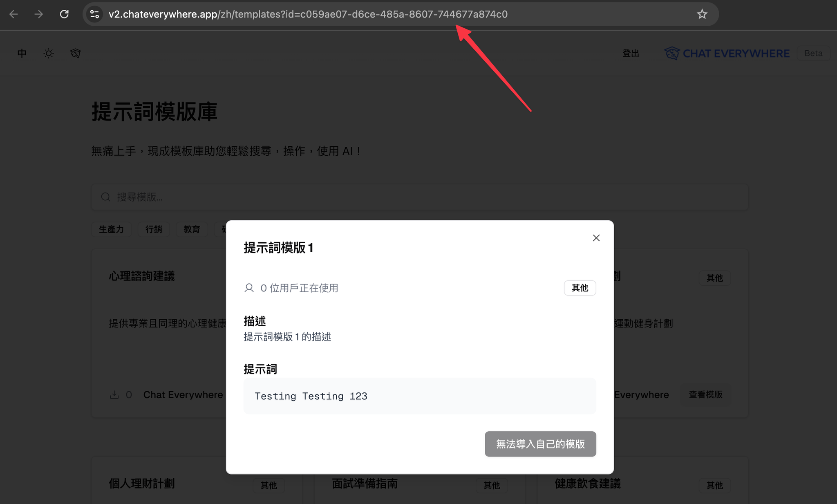Click the search magnifier icon
This screenshot has height=504, width=837.
tap(106, 197)
